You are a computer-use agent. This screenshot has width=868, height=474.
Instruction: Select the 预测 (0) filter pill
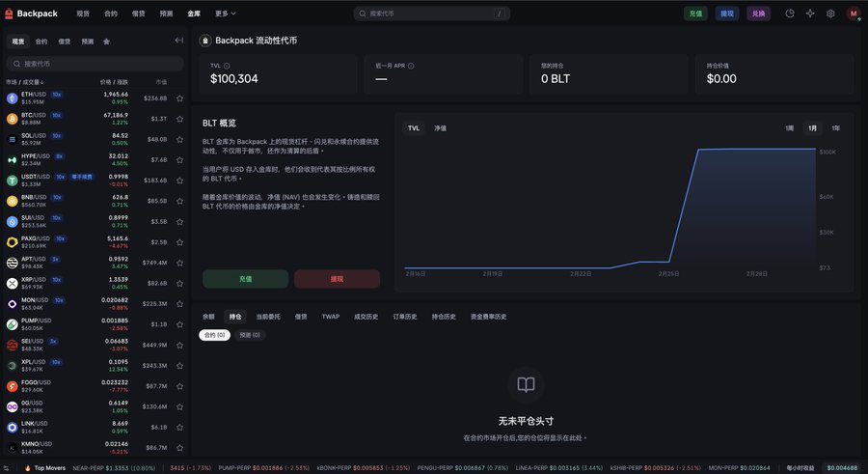(x=250, y=335)
